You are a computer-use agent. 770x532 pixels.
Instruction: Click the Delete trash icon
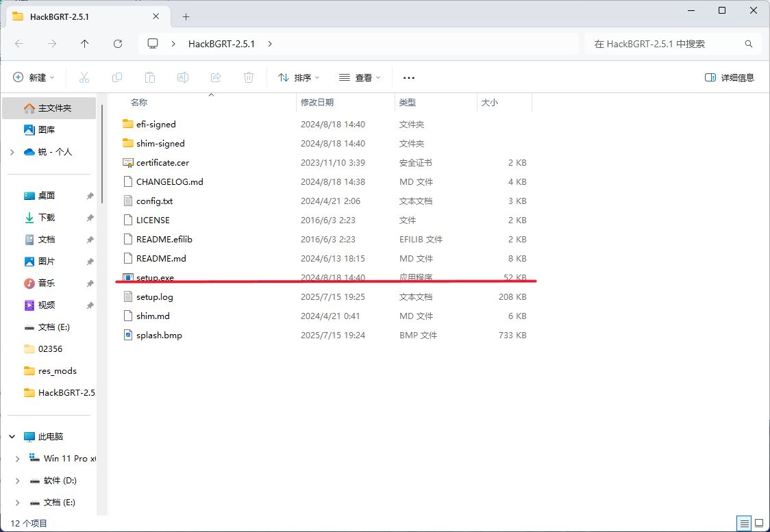point(249,77)
